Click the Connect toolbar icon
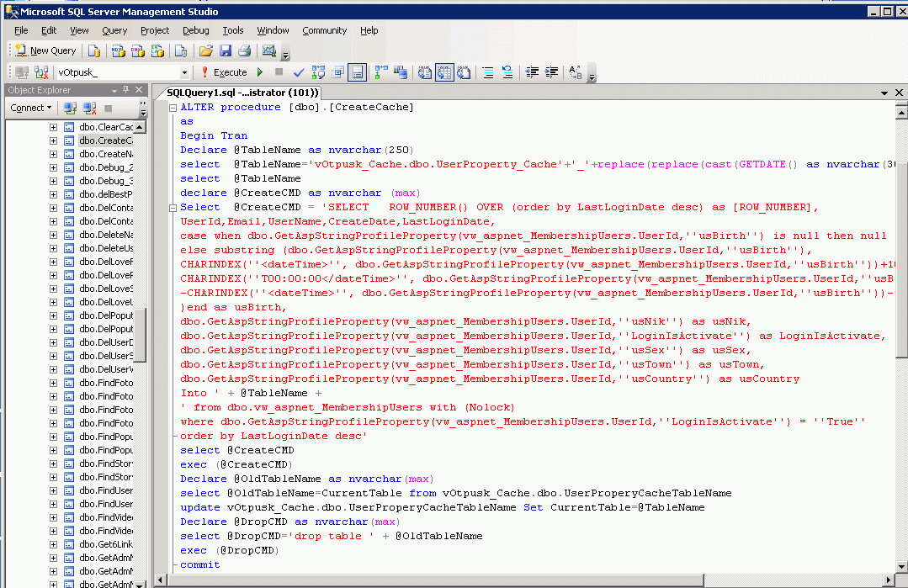 click(22, 72)
